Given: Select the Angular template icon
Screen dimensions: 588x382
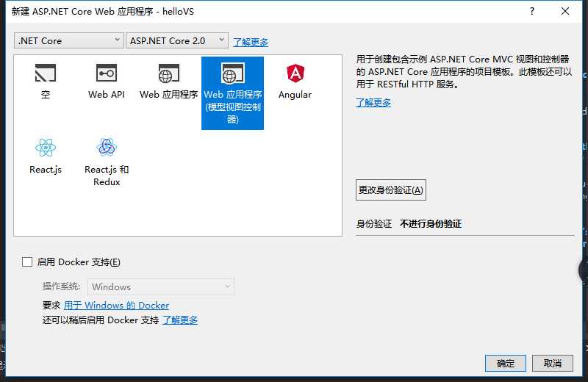Looking at the screenshot, I should click(295, 73).
